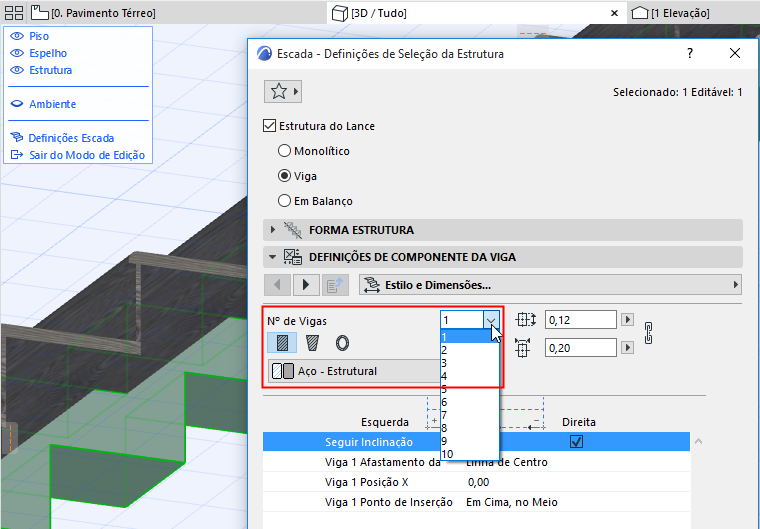Switch to 0. Pavimento Térreo tab
This screenshot has width=760, height=529.
coord(94,13)
